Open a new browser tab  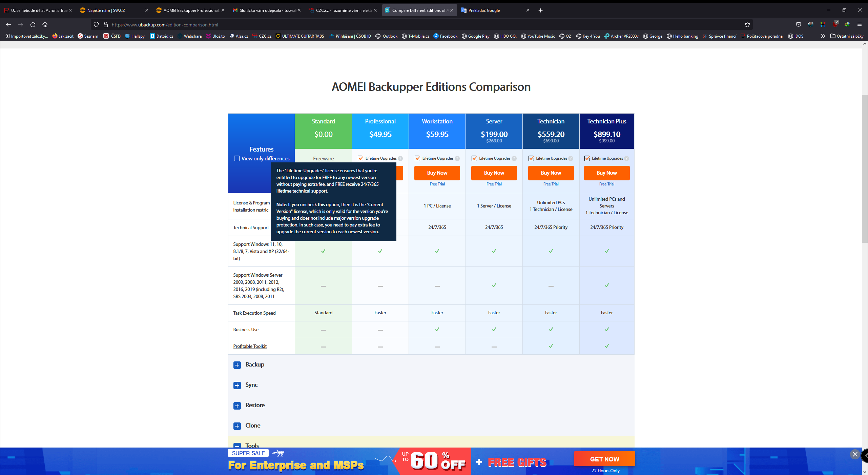coord(540,10)
